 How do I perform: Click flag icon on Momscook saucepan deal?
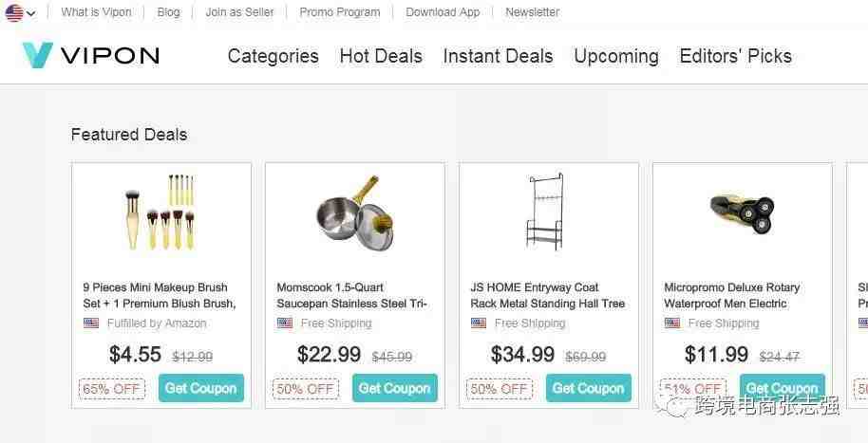tap(285, 323)
